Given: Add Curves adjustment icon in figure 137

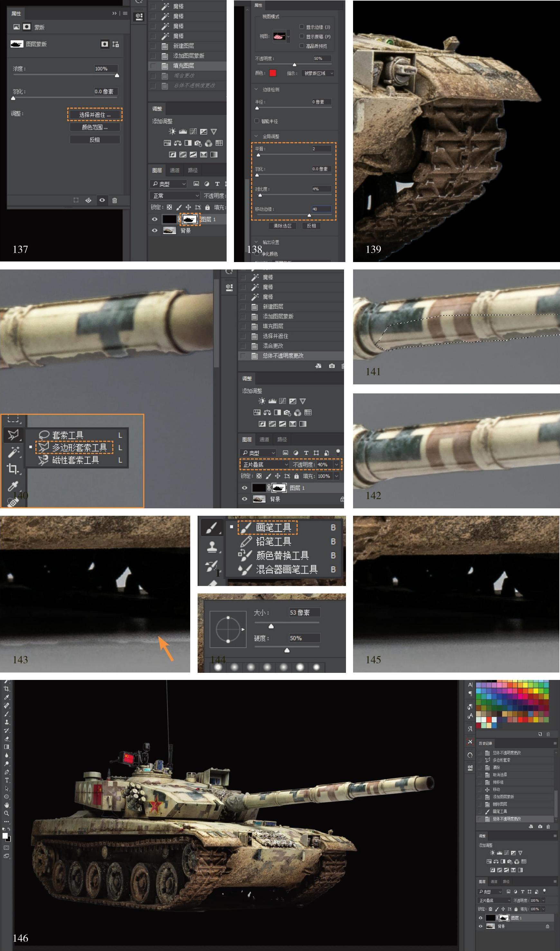Looking at the screenshot, I should pos(193,131).
